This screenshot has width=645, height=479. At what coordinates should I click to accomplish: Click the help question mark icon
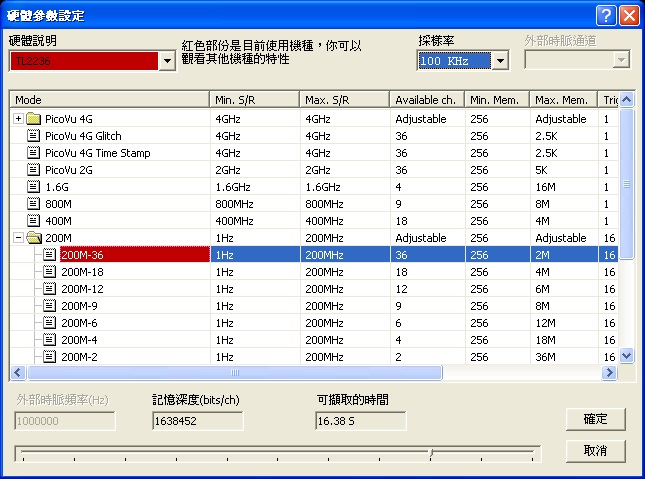[606, 16]
